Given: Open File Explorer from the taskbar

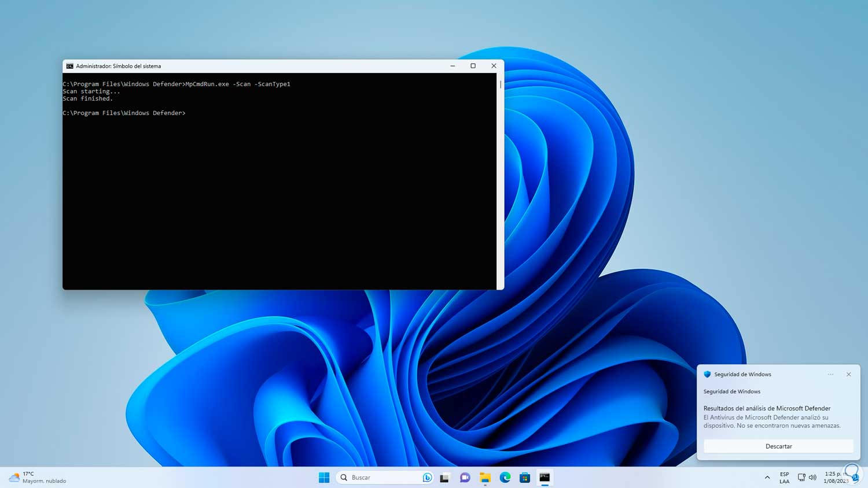Looking at the screenshot, I should click(x=485, y=478).
